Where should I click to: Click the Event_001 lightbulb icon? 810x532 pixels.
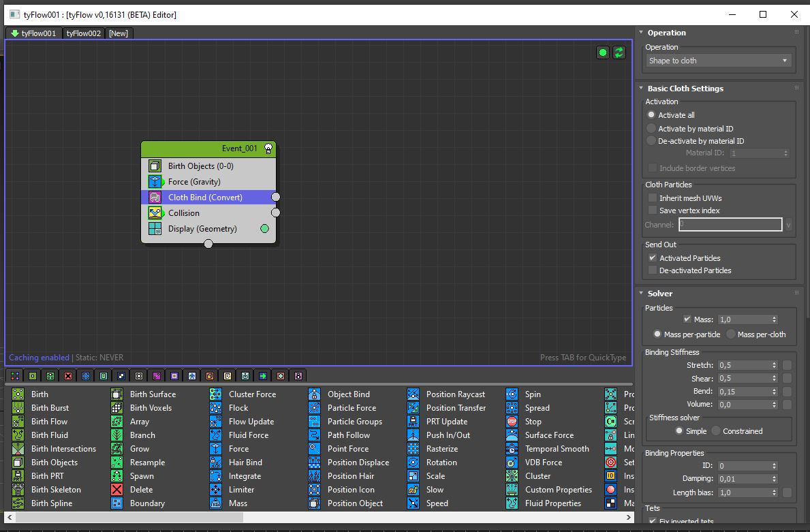[x=268, y=148]
